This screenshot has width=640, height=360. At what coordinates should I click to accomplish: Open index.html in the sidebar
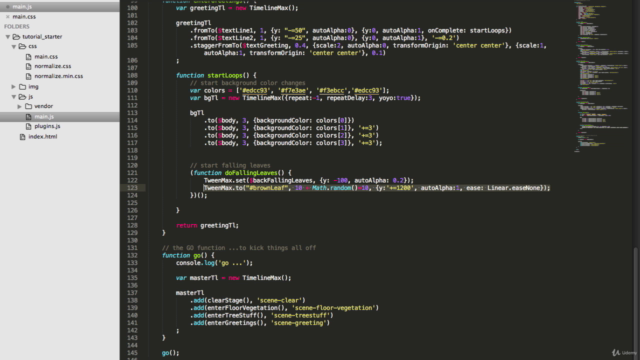[43, 137]
